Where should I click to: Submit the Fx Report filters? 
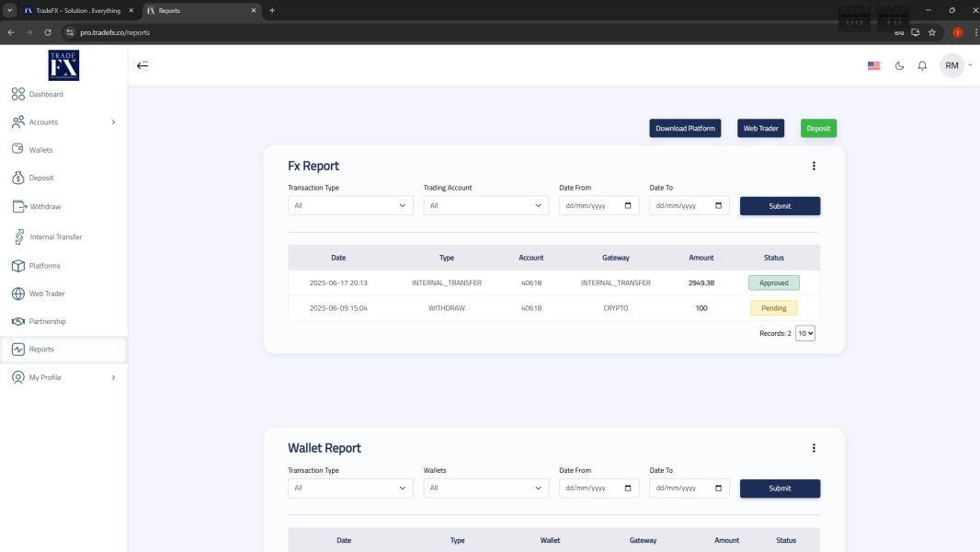click(x=780, y=206)
